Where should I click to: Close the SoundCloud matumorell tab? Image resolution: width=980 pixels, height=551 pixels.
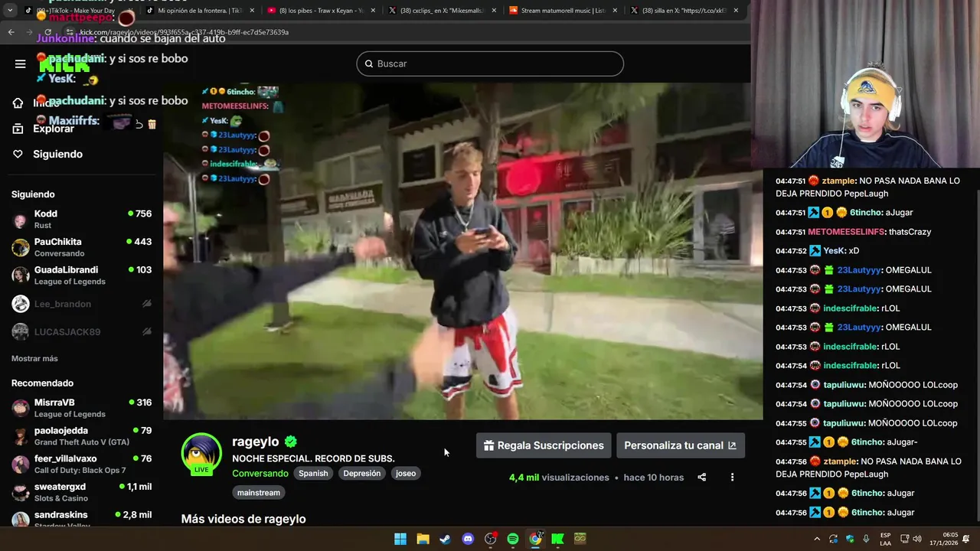(x=615, y=11)
